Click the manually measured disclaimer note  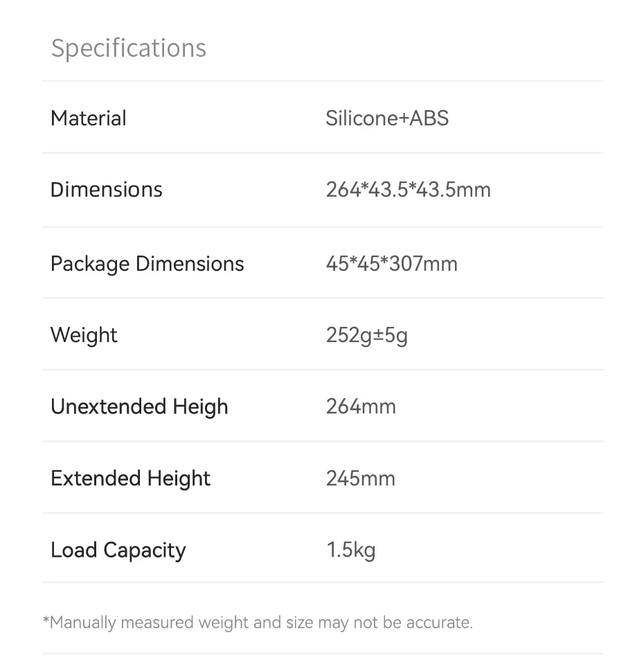(258, 623)
